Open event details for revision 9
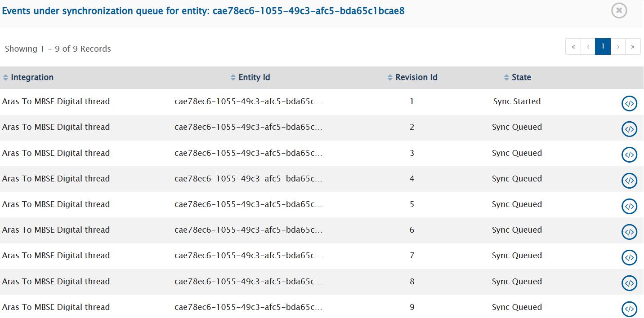This screenshot has height=318, width=644. pyautogui.click(x=629, y=309)
